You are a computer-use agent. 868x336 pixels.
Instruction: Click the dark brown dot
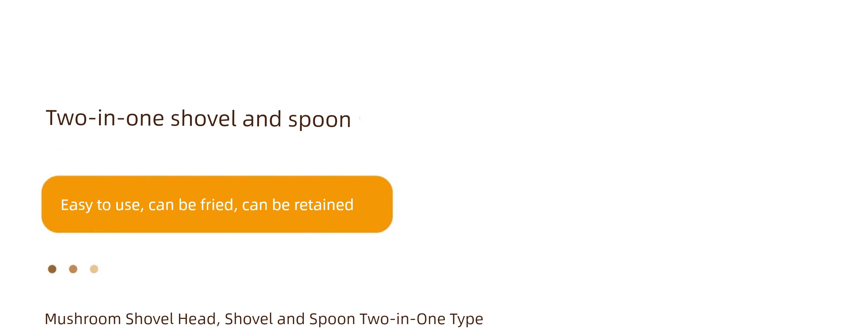[52, 269]
